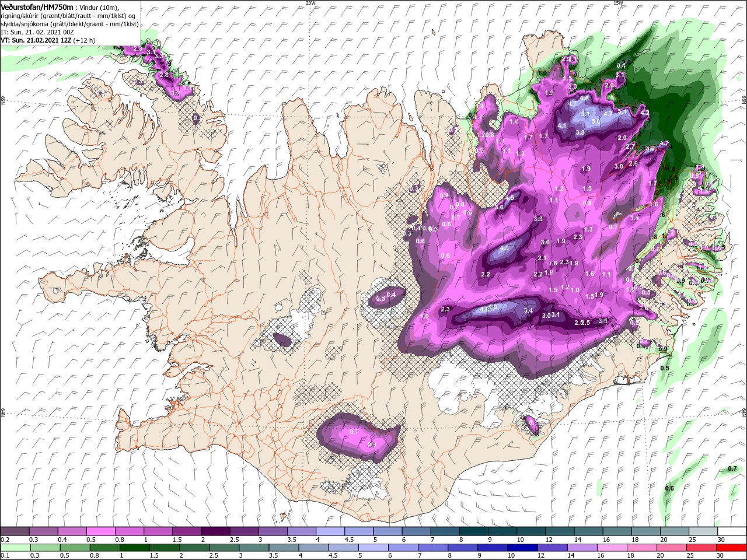Click the Veðurstofan/HM750m title text

pyautogui.click(x=37, y=6)
